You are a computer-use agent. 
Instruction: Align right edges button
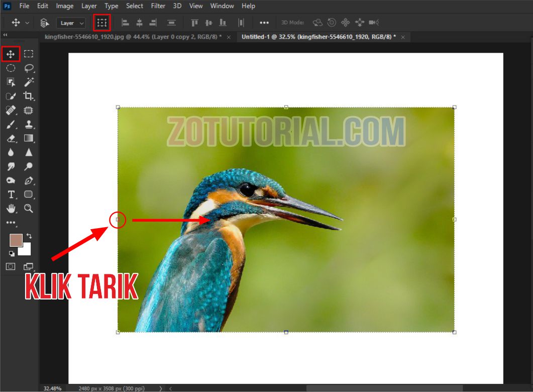click(153, 23)
